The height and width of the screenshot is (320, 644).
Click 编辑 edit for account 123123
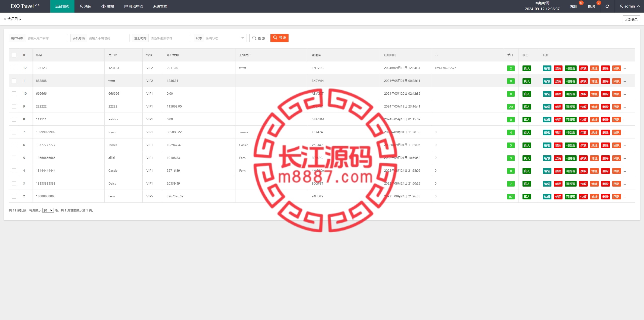point(547,68)
